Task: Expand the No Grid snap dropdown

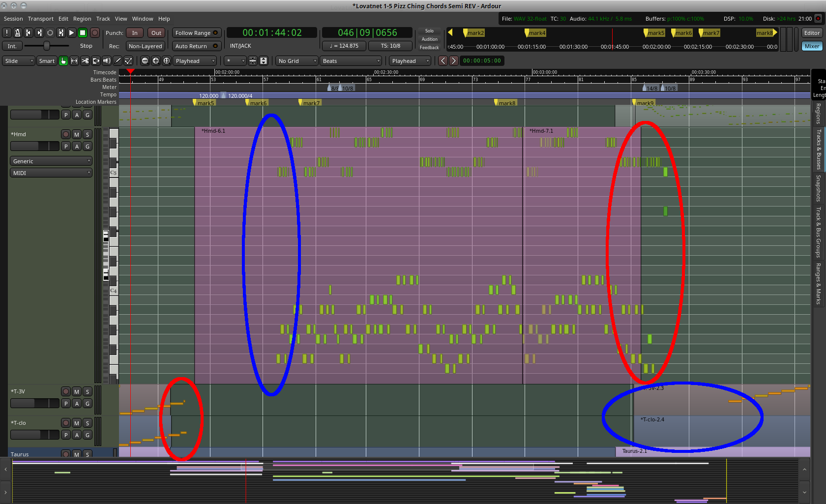Action: click(x=296, y=61)
